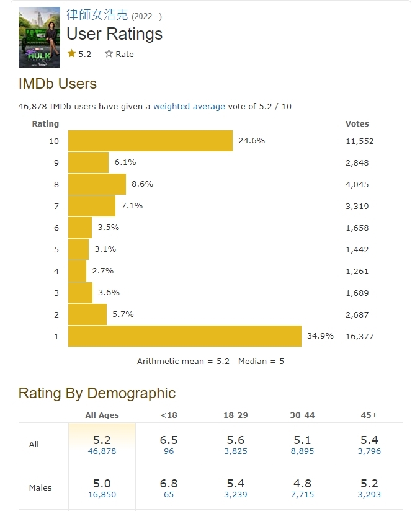
Task: Open 45+ All vote count 3,796
Action: click(x=369, y=451)
